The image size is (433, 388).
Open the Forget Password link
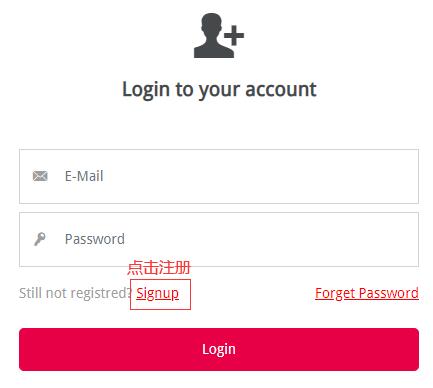point(367,293)
